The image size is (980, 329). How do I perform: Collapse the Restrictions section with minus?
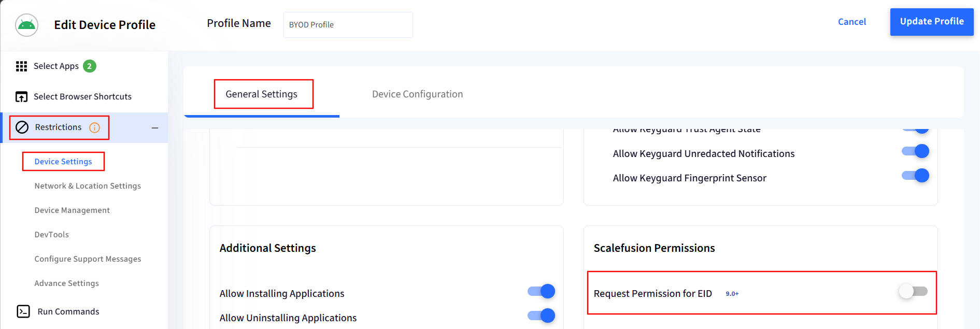click(155, 128)
